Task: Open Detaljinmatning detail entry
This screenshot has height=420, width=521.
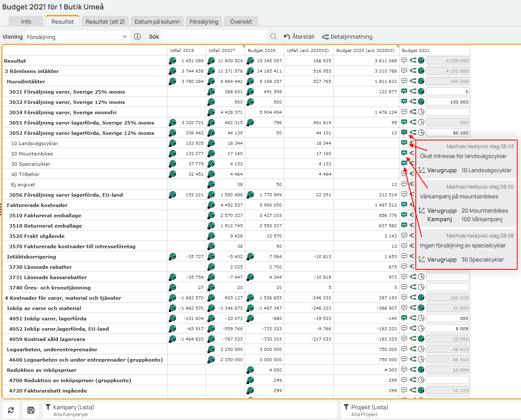Action: click(347, 37)
